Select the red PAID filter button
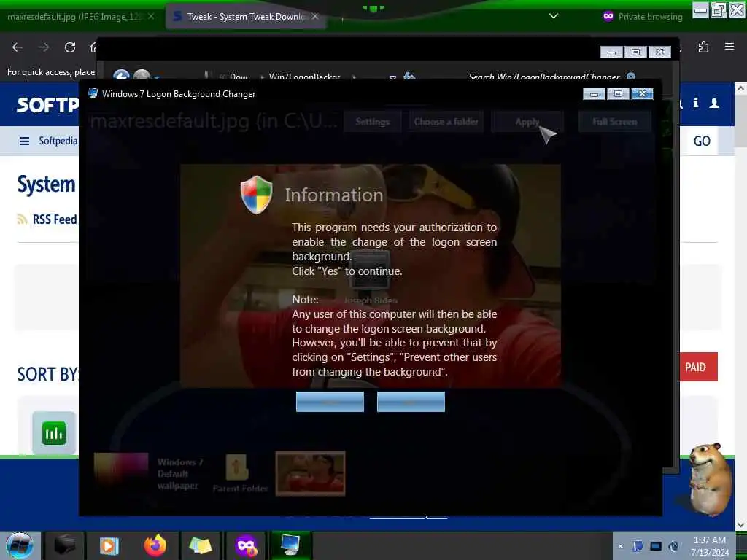The width and height of the screenshot is (747, 560). [x=698, y=367]
